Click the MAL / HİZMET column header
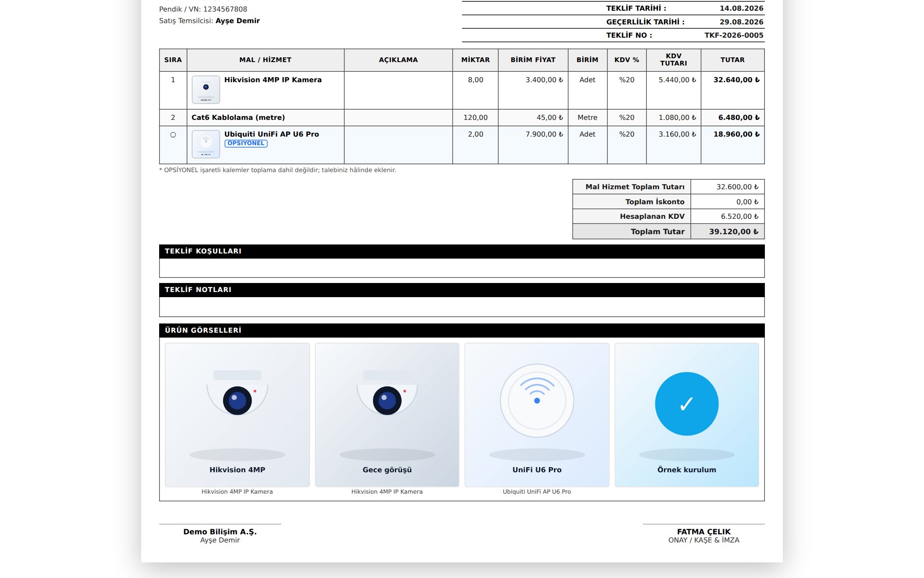Image resolution: width=924 pixels, height=578 pixels. [265, 60]
